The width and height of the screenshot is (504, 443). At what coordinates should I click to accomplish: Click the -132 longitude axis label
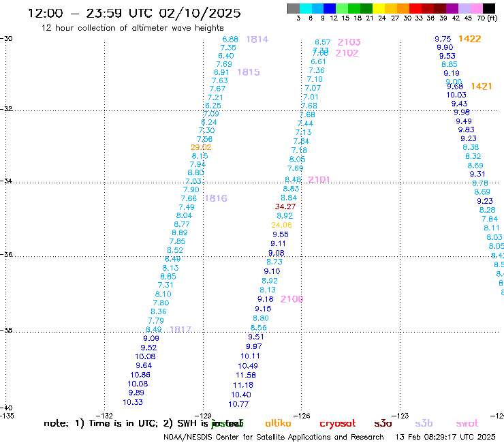click(104, 416)
